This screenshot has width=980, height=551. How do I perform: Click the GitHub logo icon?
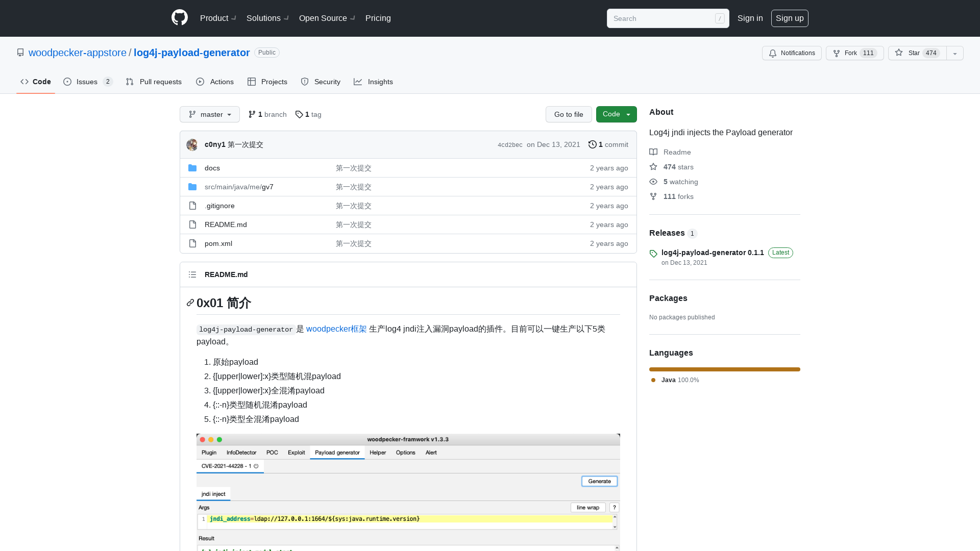click(180, 18)
